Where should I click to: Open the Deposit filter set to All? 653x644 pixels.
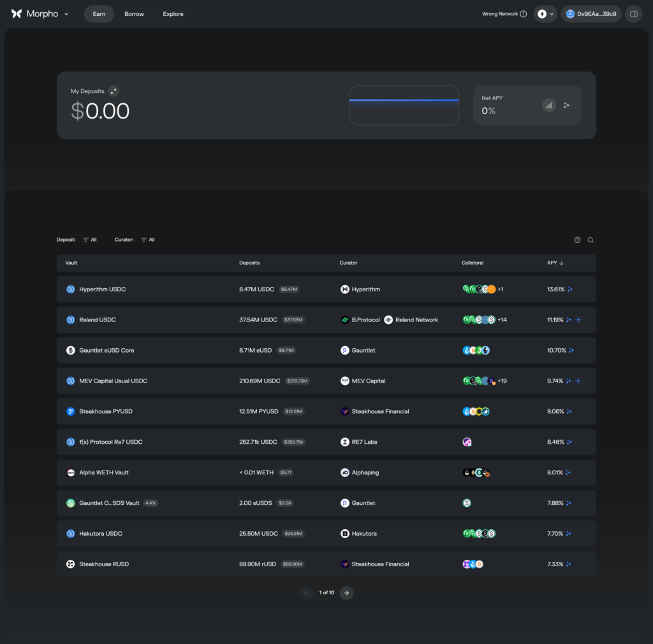click(x=89, y=240)
